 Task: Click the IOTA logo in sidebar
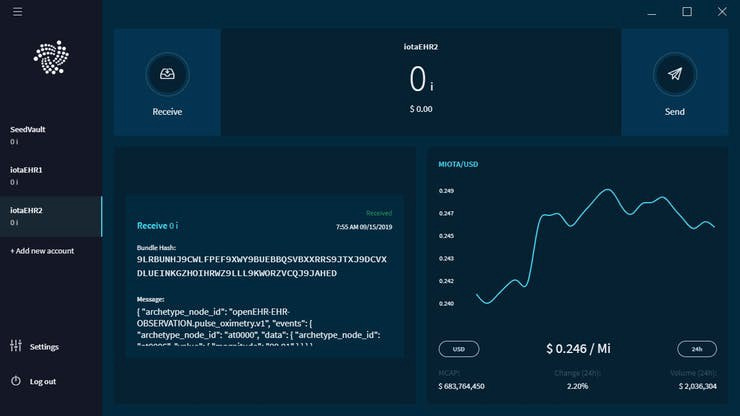51,58
